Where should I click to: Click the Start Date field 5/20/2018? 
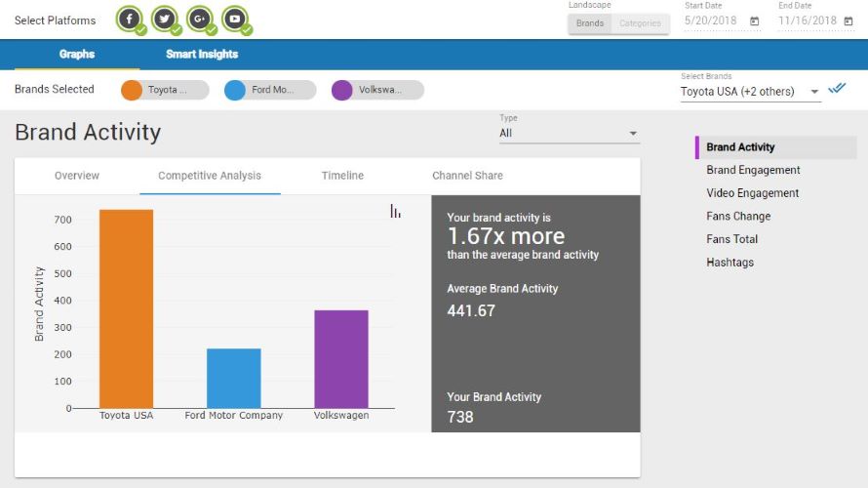point(710,21)
